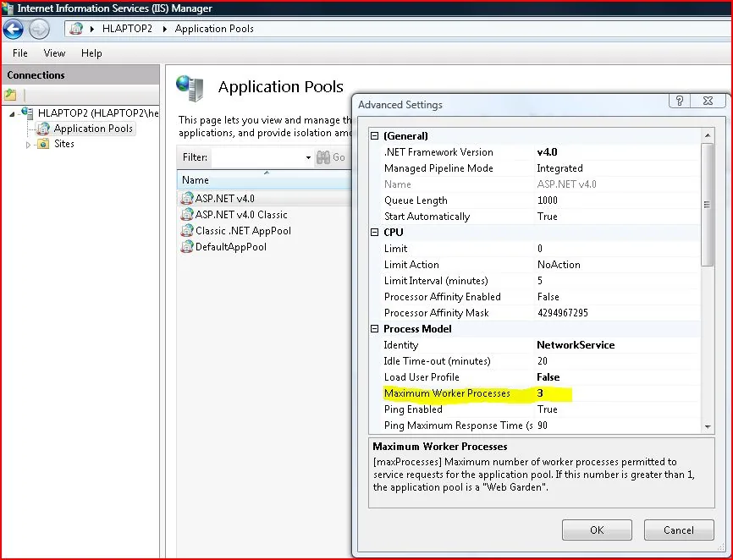This screenshot has height=560, width=733.
Task: Select the Start Automatically value True
Action: (x=548, y=217)
